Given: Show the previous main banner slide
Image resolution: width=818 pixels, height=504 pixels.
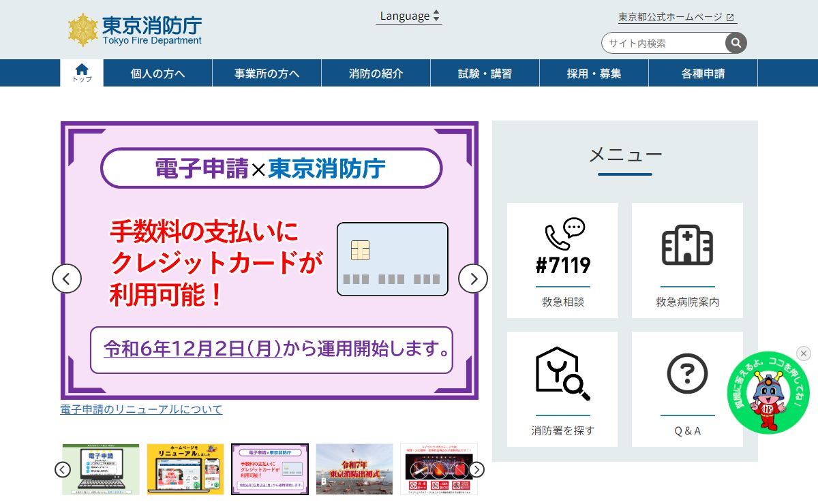Looking at the screenshot, I should 67,279.
